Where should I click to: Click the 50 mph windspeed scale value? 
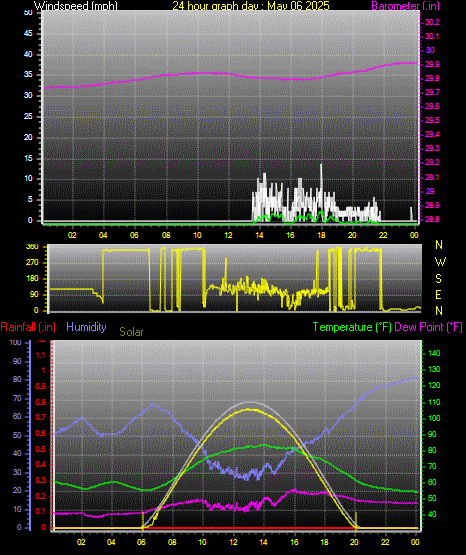tap(28, 13)
